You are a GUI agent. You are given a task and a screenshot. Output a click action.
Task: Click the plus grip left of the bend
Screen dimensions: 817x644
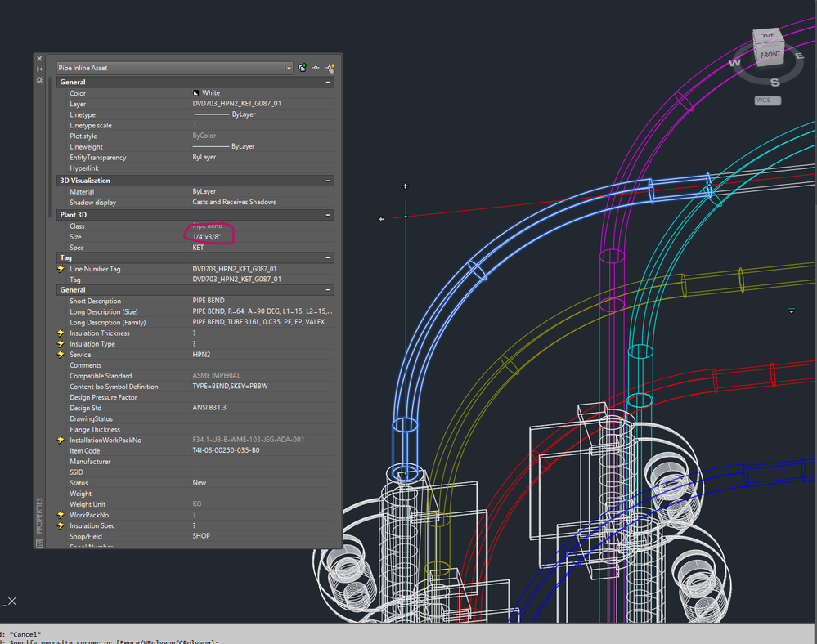coord(381,219)
